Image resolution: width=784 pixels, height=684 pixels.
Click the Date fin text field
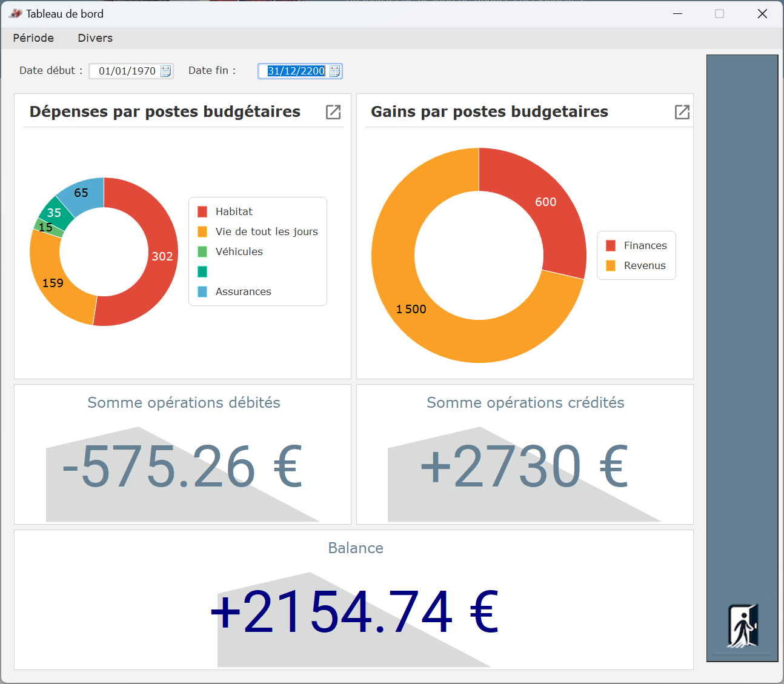point(296,71)
